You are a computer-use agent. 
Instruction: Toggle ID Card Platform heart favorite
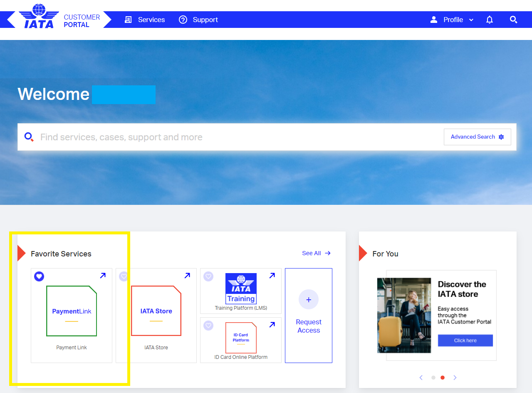pos(208,325)
